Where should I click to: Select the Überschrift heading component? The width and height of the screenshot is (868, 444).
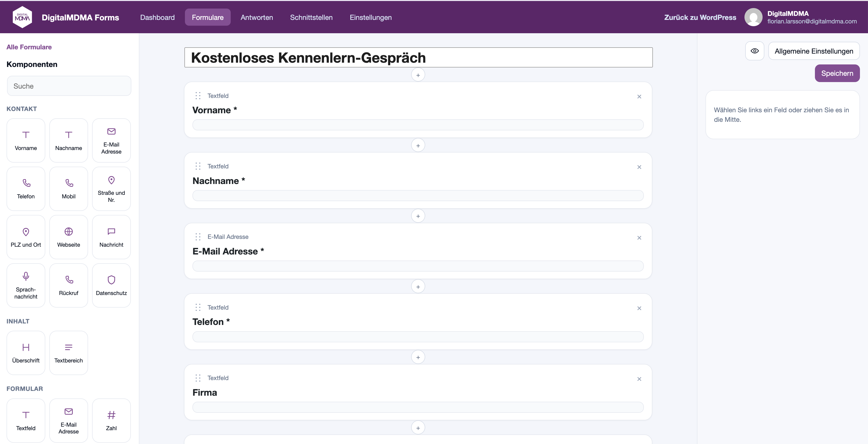[26, 353]
